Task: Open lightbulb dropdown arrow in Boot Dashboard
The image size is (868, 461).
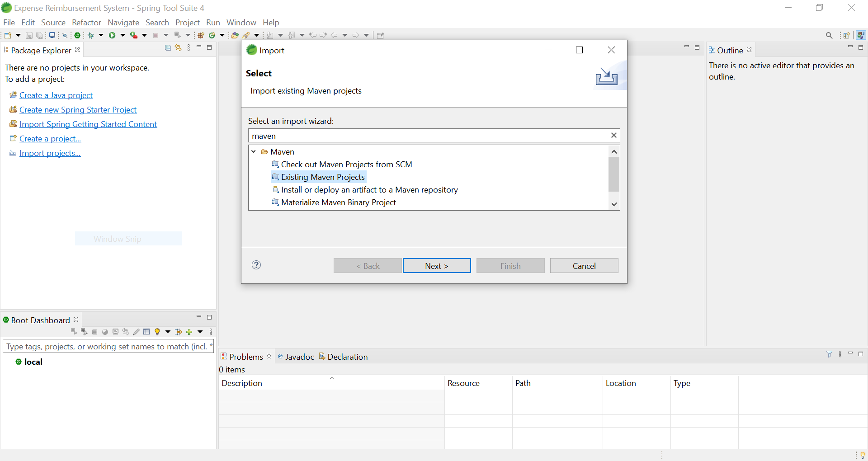Action: click(168, 332)
